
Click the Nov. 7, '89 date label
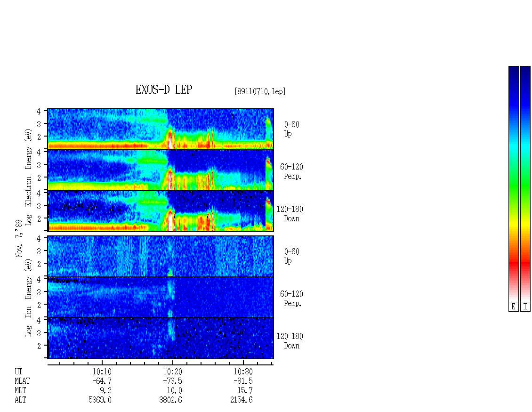[x=19, y=239]
